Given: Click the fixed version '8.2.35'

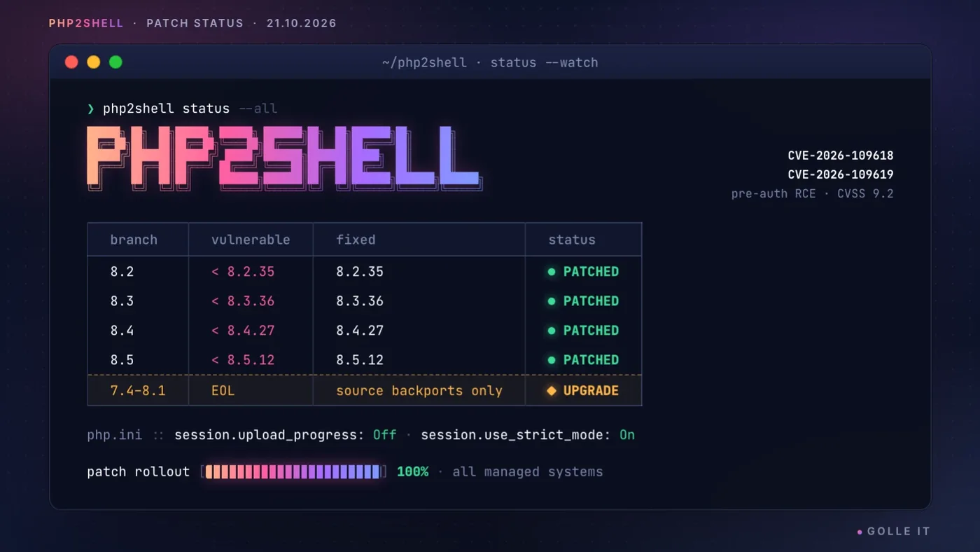Looking at the screenshot, I should (360, 272).
